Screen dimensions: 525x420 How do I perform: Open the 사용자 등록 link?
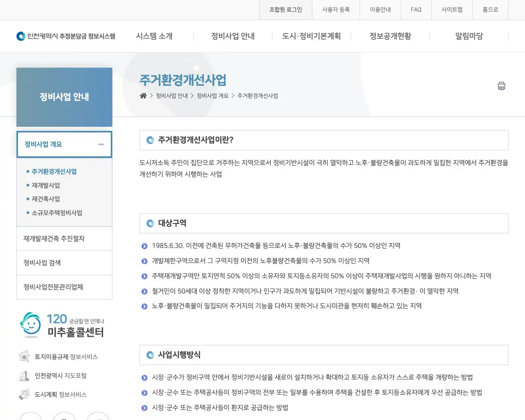pos(336,9)
